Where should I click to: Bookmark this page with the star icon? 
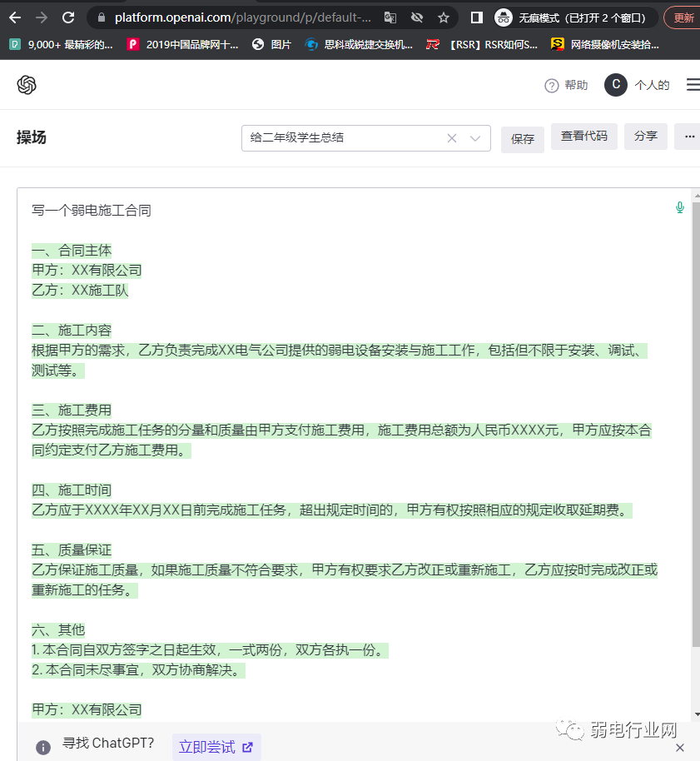444,17
